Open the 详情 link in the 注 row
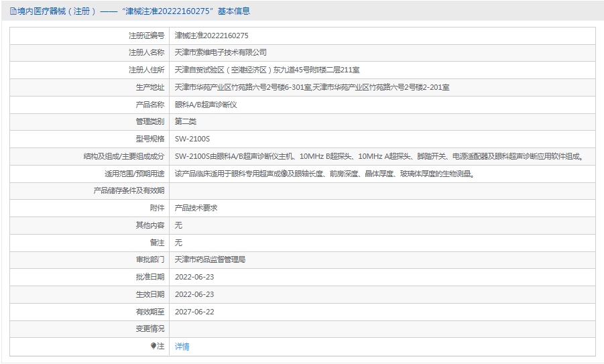 pyautogui.click(x=182, y=347)
